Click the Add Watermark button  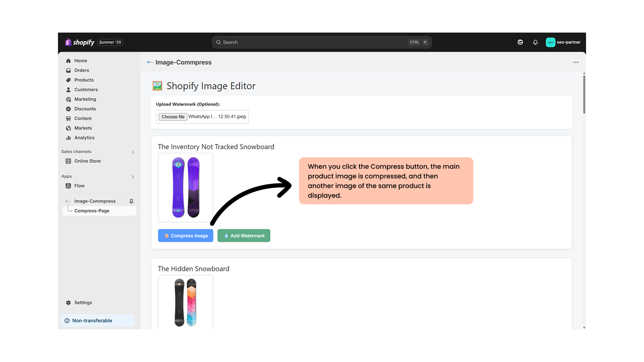244,235
